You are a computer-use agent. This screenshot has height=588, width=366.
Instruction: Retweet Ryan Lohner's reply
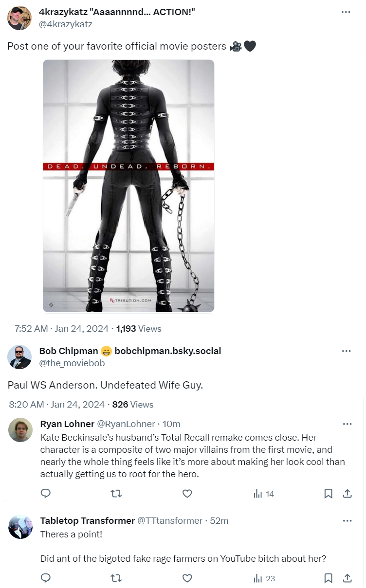click(x=116, y=494)
